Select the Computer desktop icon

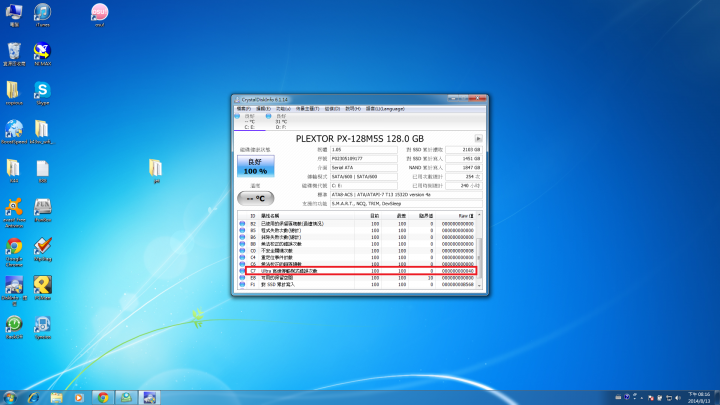point(14,15)
